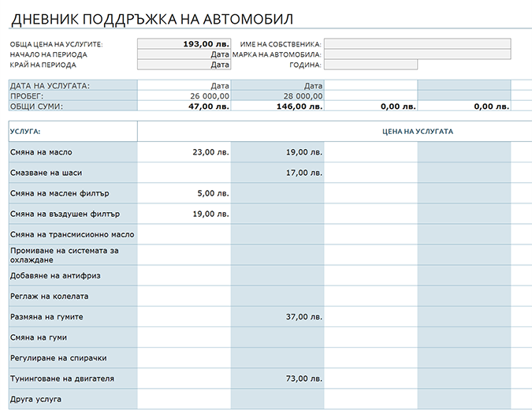Select the Смазване на шаси row label
This screenshot has height=410, width=532.
(x=73, y=173)
